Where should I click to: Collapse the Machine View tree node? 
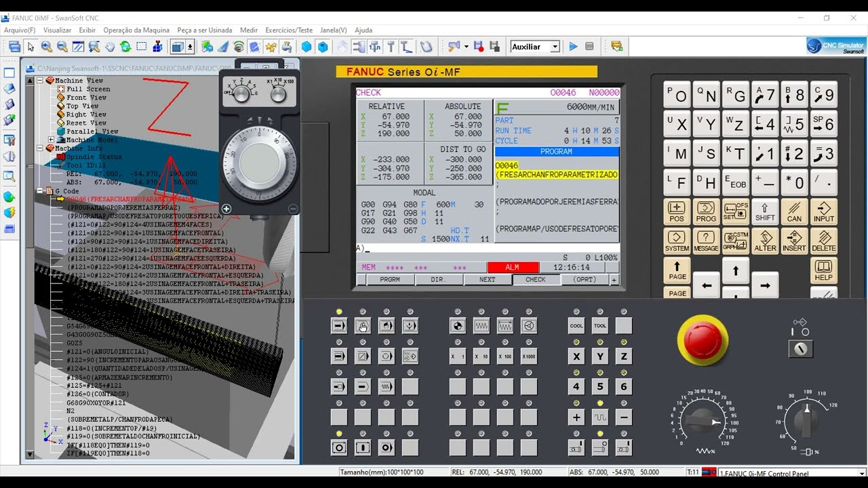[x=40, y=81]
